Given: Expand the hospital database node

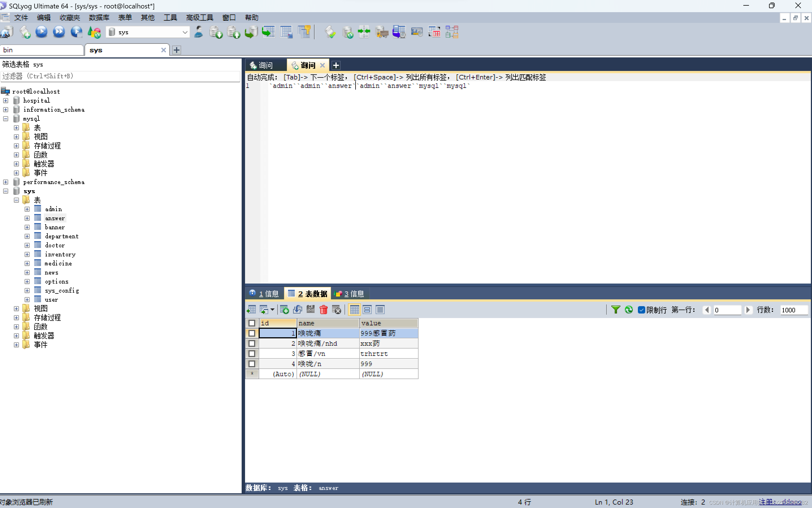Looking at the screenshot, I should (6, 100).
